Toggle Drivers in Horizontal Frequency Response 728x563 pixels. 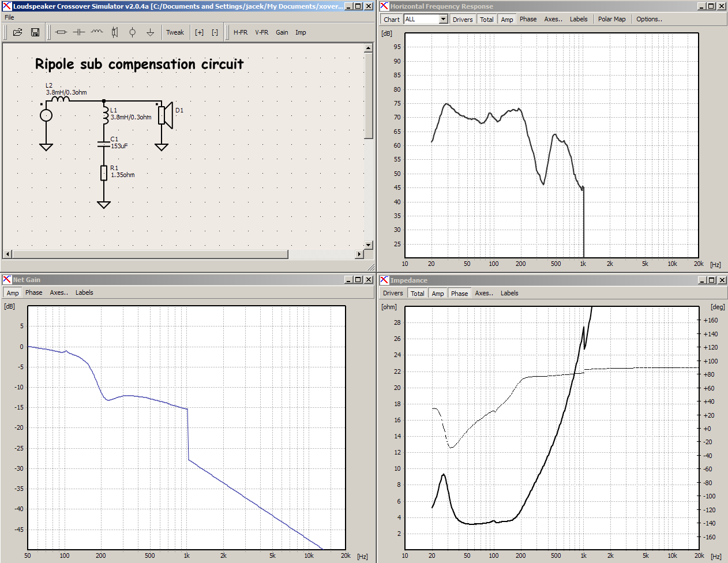click(463, 19)
